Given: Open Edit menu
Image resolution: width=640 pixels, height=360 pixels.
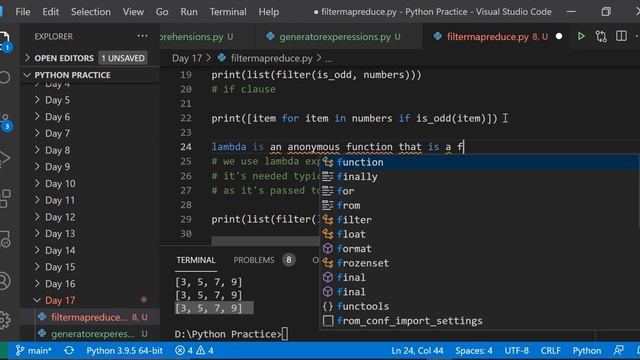Looking at the screenshot, I should 51,12.
